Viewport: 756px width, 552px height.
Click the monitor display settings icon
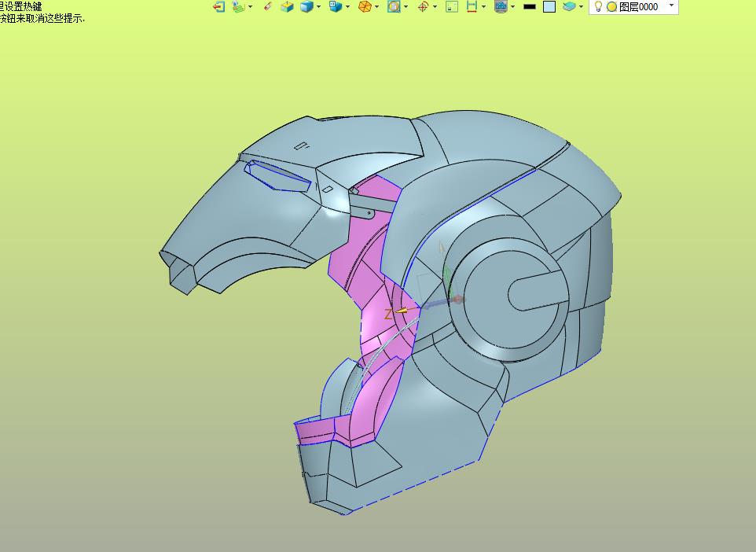click(x=501, y=7)
